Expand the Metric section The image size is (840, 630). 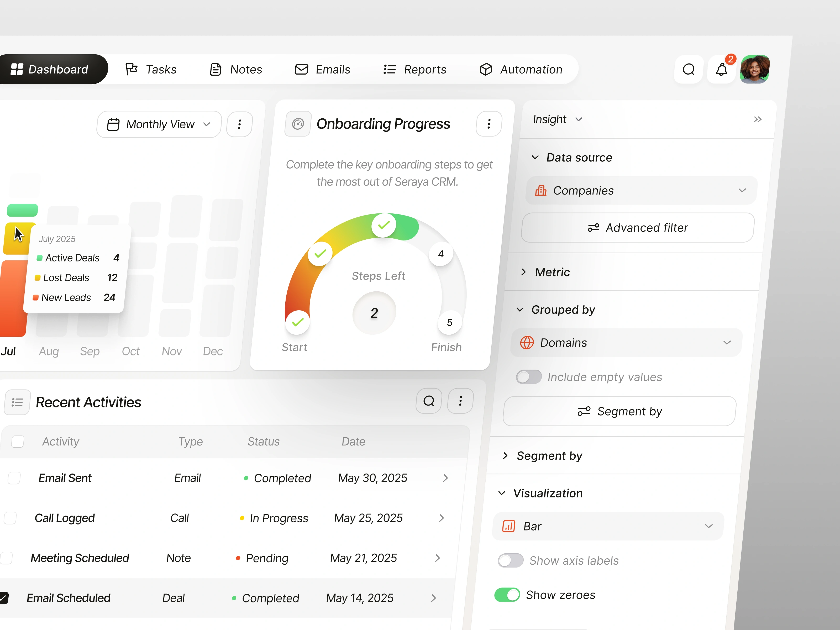[x=545, y=272]
